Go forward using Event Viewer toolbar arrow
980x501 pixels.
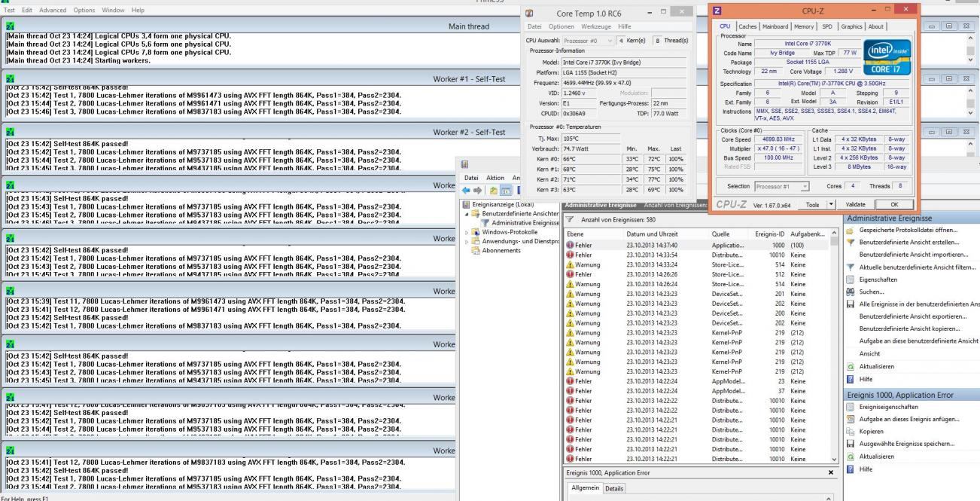tap(476, 189)
